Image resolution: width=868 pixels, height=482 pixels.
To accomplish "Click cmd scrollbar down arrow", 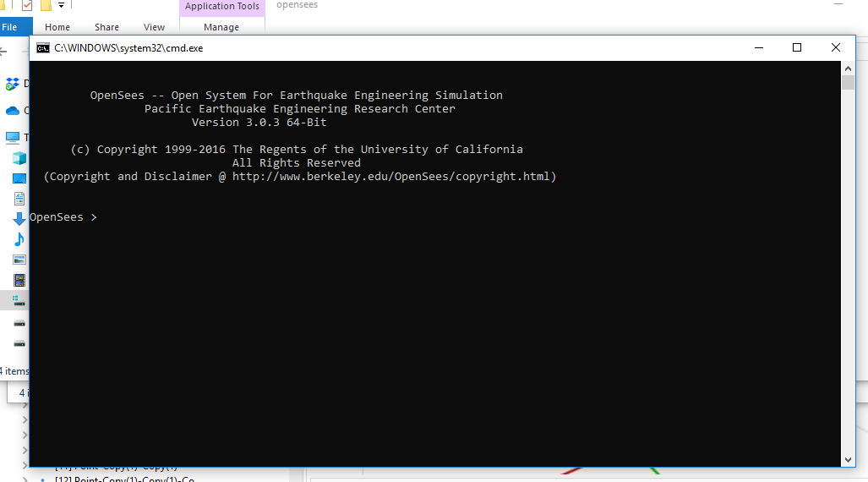I will (848, 460).
